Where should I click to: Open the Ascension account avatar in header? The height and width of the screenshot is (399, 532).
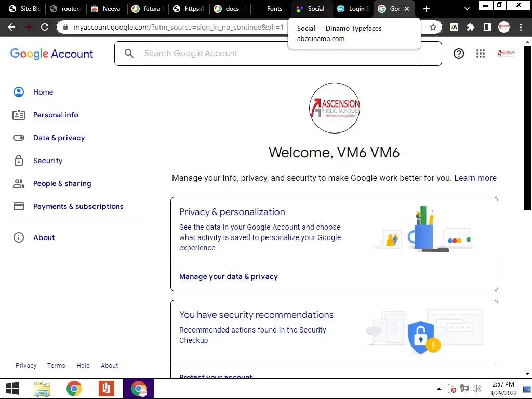506,54
